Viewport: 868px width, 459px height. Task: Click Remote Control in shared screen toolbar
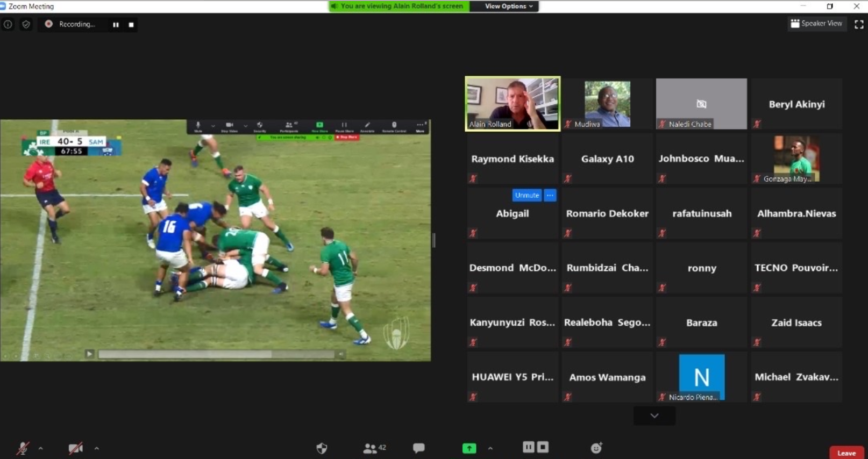(394, 127)
